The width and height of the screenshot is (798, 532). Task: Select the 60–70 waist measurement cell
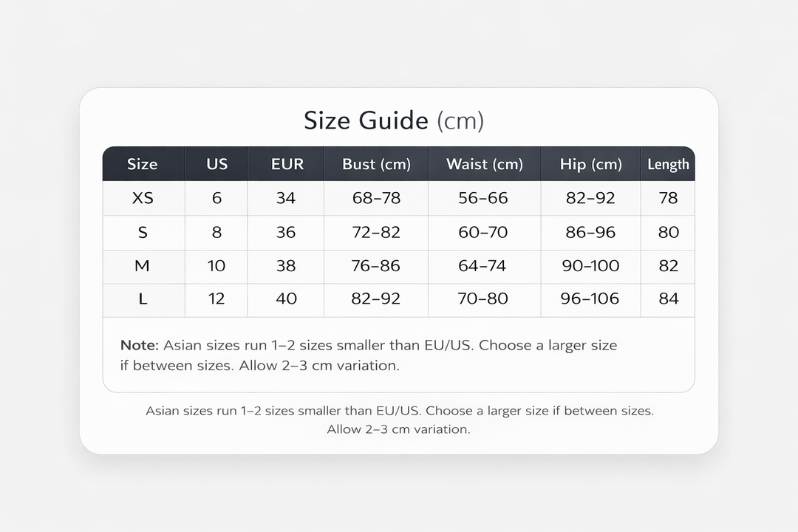(x=483, y=232)
